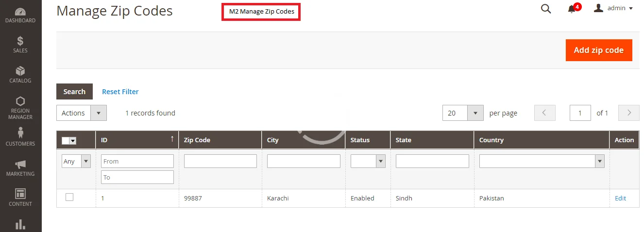Click the Zip Code filter input field

point(220,161)
